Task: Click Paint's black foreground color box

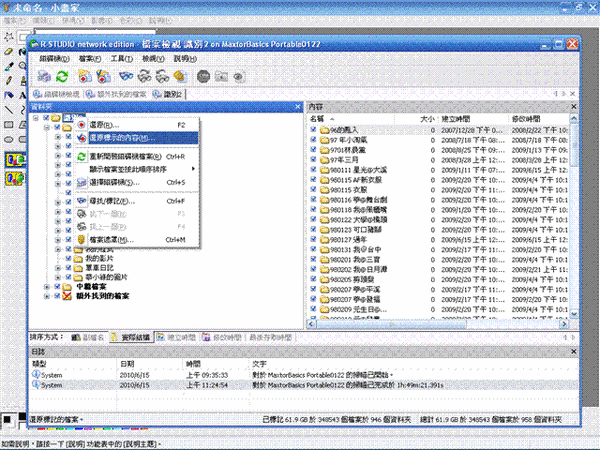Action: (x=7, y=419)
